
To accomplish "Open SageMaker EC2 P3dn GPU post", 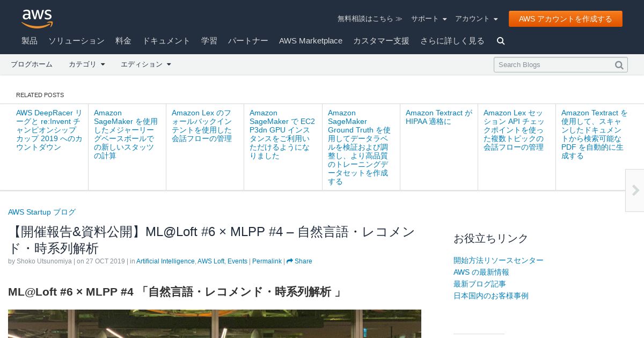I will click(x=282, y=134).
